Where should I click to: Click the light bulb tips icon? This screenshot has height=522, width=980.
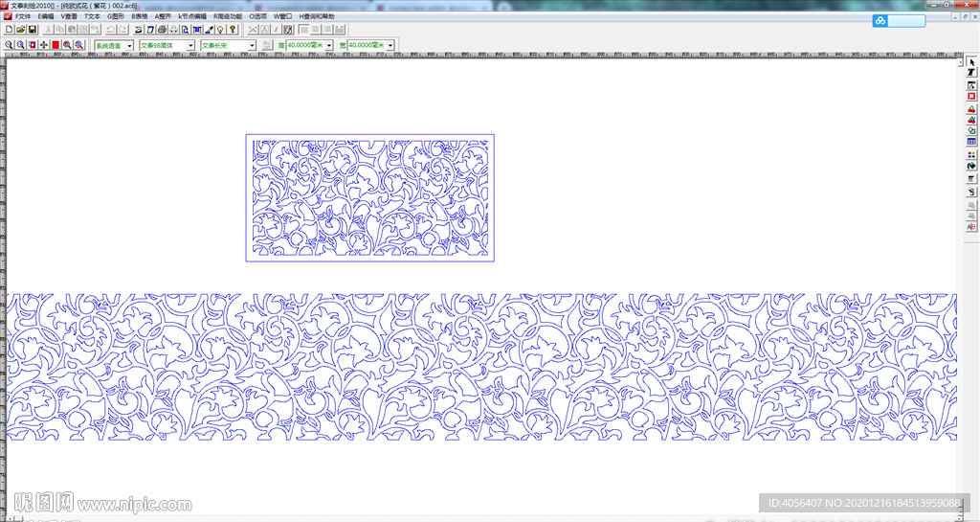tap(221, 30)
